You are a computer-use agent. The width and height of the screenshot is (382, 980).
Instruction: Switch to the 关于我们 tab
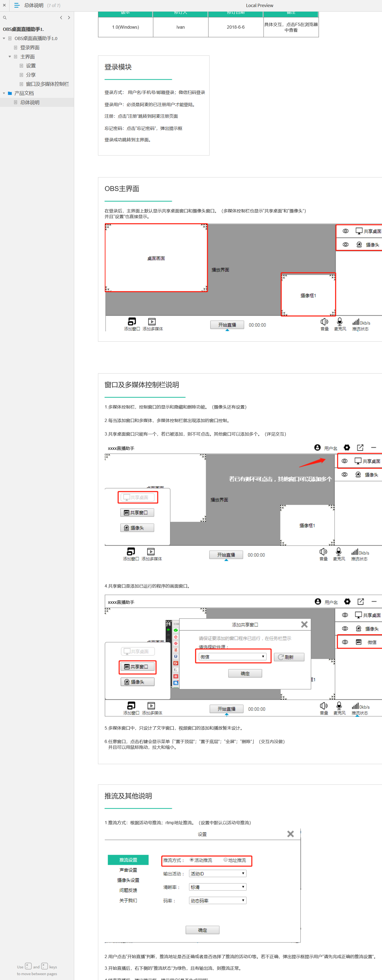128,900
